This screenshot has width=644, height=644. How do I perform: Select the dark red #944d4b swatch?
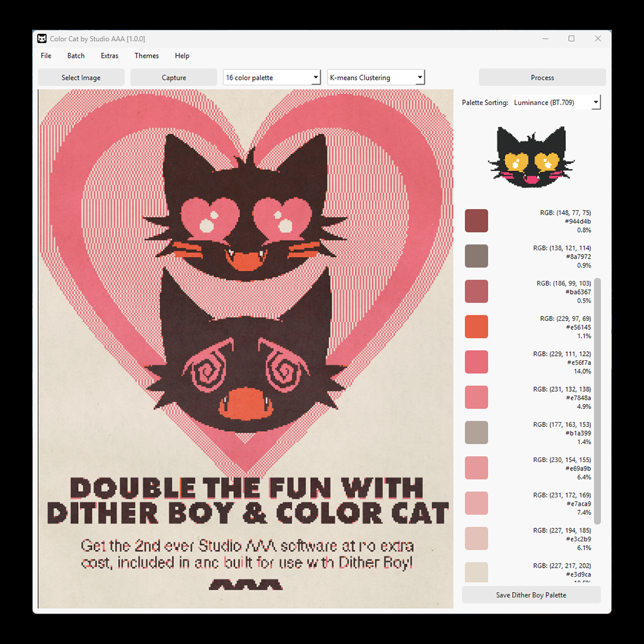tap(476, 220)
